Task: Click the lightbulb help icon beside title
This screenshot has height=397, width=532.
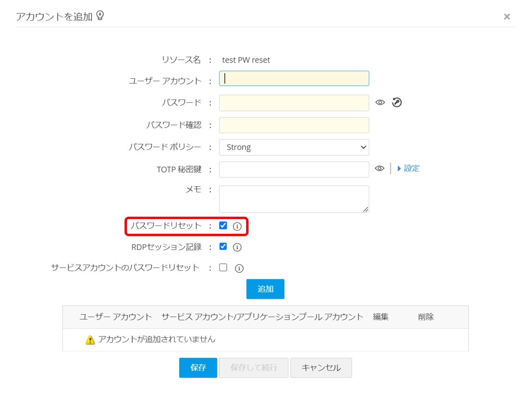Action: tap(100, 15)
